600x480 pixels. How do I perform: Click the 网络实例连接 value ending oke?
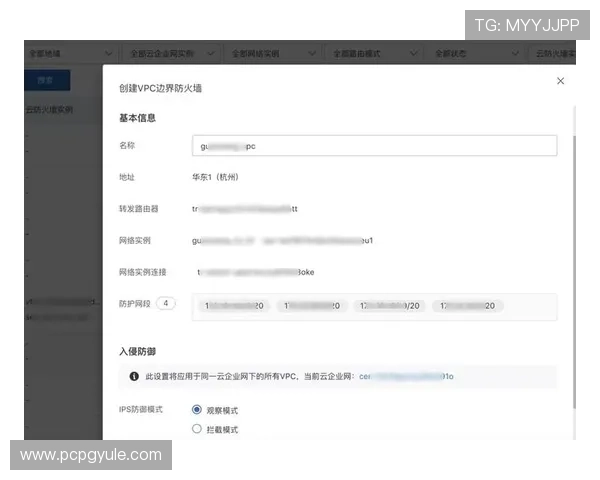point(256,272)
